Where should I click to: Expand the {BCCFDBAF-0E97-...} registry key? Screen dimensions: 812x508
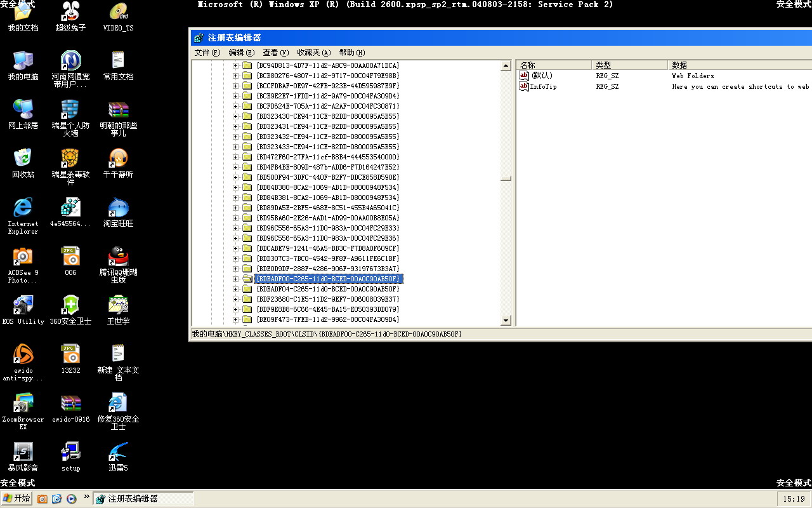pyautogui.click(x=236, y=86)
